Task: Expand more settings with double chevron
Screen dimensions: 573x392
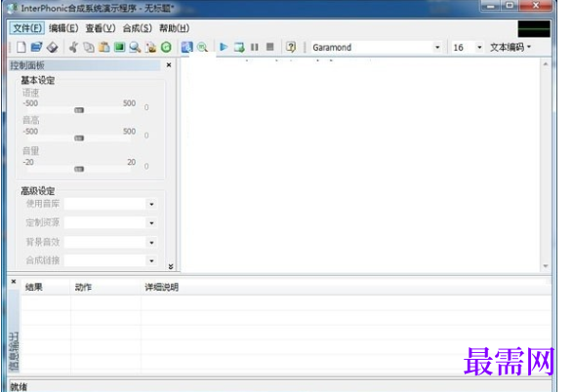Action: pos(171,266)
